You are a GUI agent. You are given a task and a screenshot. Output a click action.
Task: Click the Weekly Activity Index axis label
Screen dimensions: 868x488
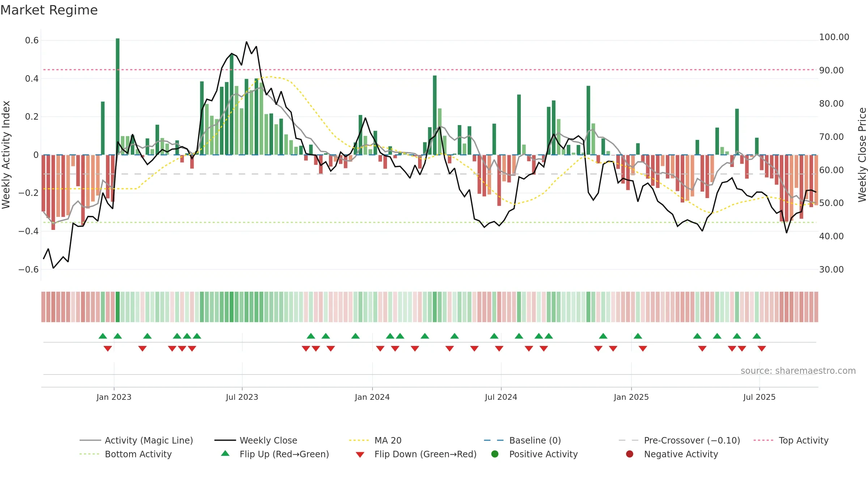click(x=6, y=155)
